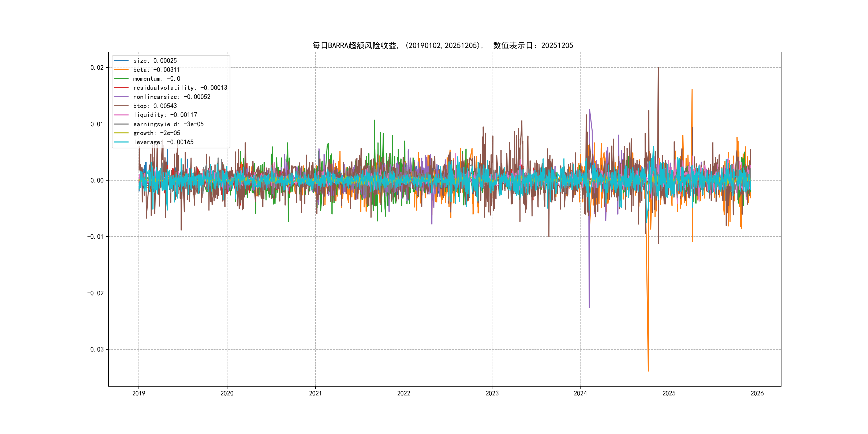The width and height of the screenshot is (868, 434).
Task: Click the 2019 x-axis tick label
Action: [x=139, y=393]
